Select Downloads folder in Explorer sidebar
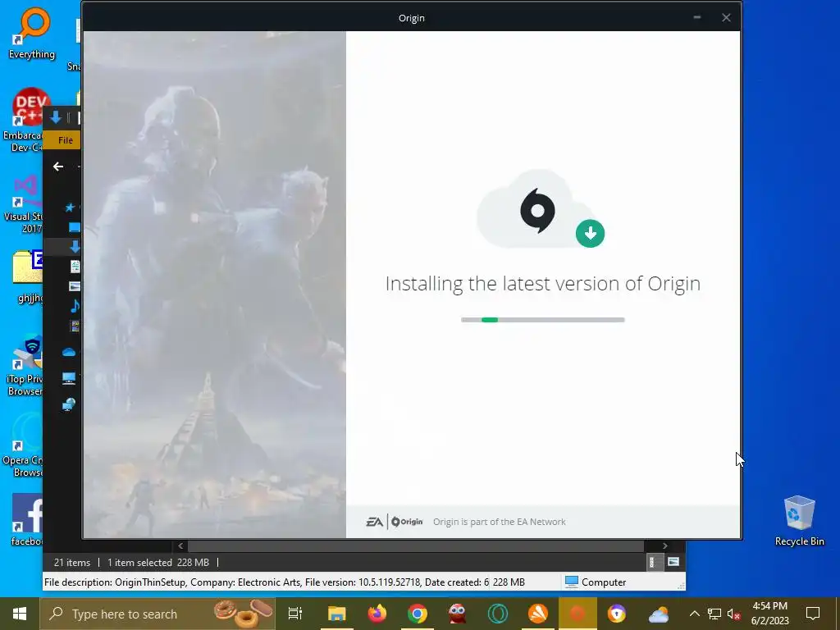 click(x=75, y=246)
